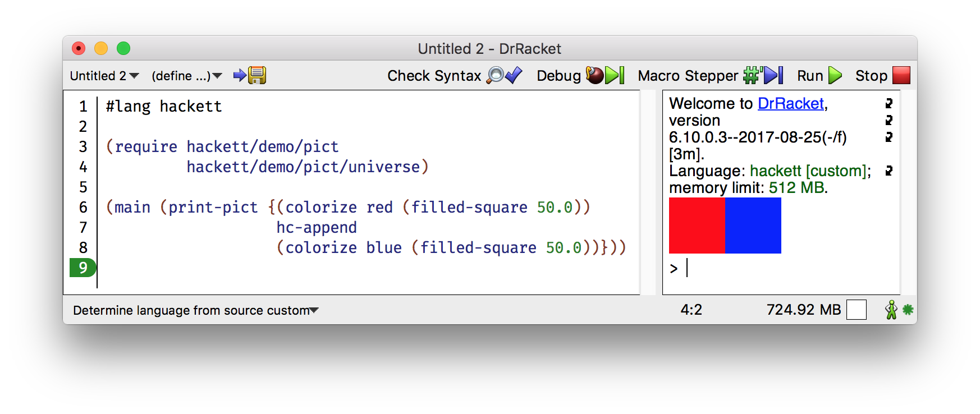Click 'hackett/demo/pict/universe' in the require form
980x414 pixels.
(303, 167)
